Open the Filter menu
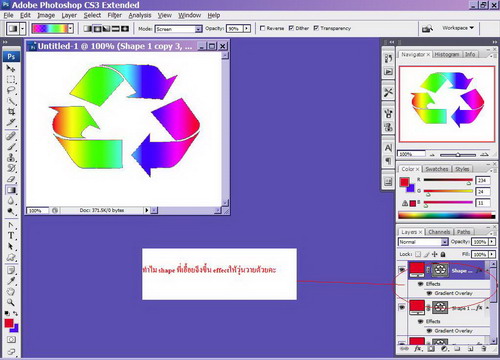This screenshot has height=360, width=500. click(x=114, y=15)
